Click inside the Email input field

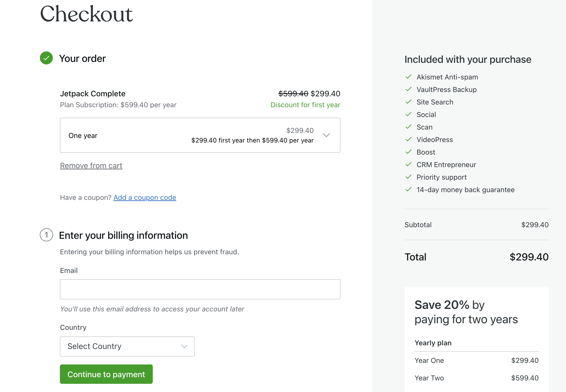pos(200,289)
